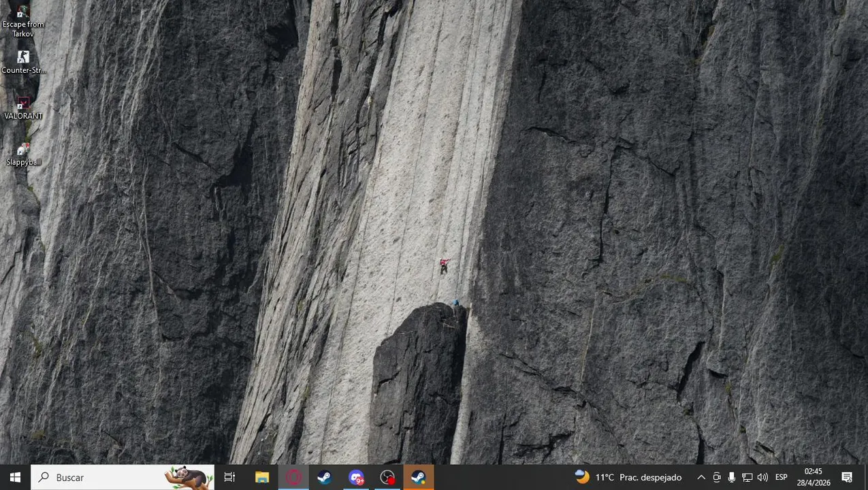Expand the hidden system tray icons
Image resolution: width=868 pixels, height=490 pixels.
[x=701, y=477]
